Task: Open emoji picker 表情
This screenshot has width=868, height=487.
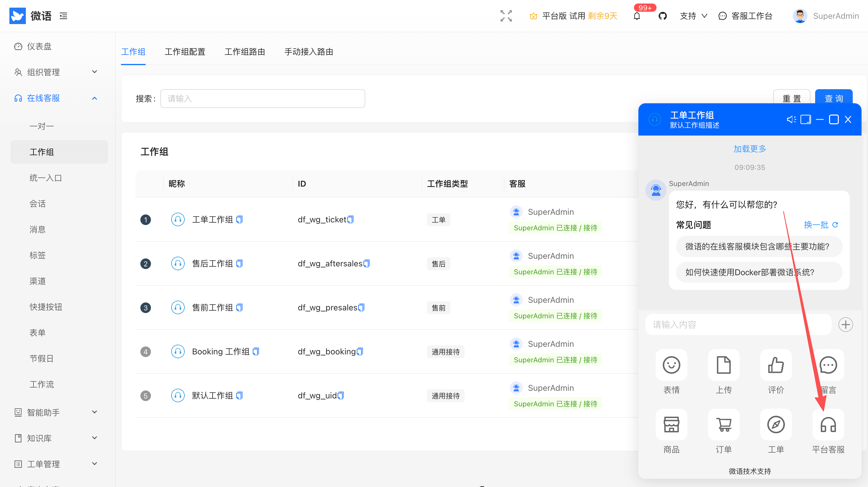Action: tap(671, 365)
